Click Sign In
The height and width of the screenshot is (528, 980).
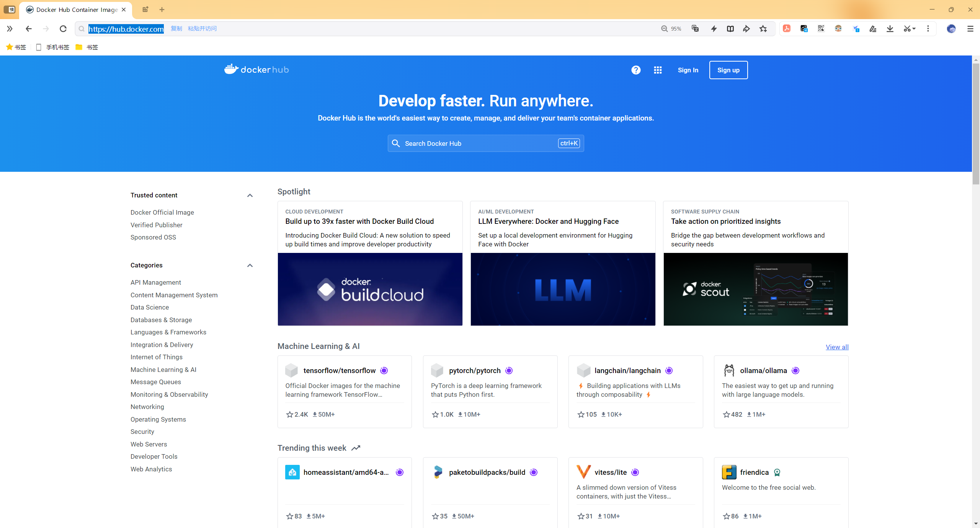(688, 70)
